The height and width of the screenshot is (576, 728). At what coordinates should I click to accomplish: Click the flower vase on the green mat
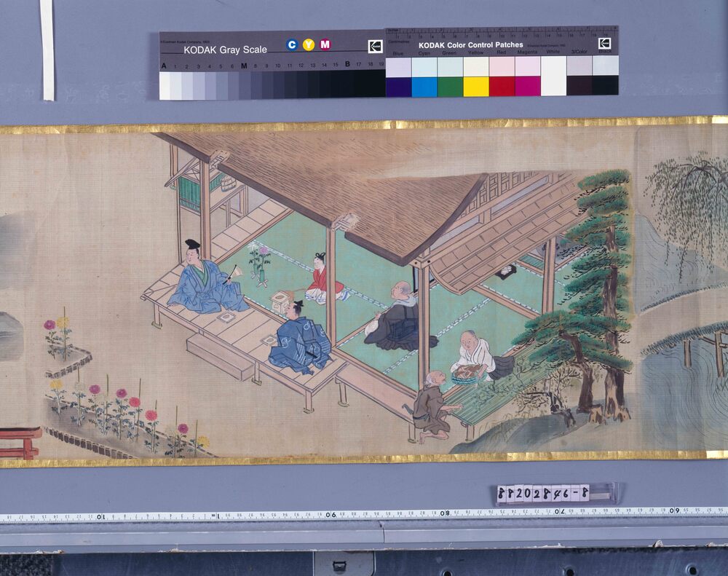(260, 264)
